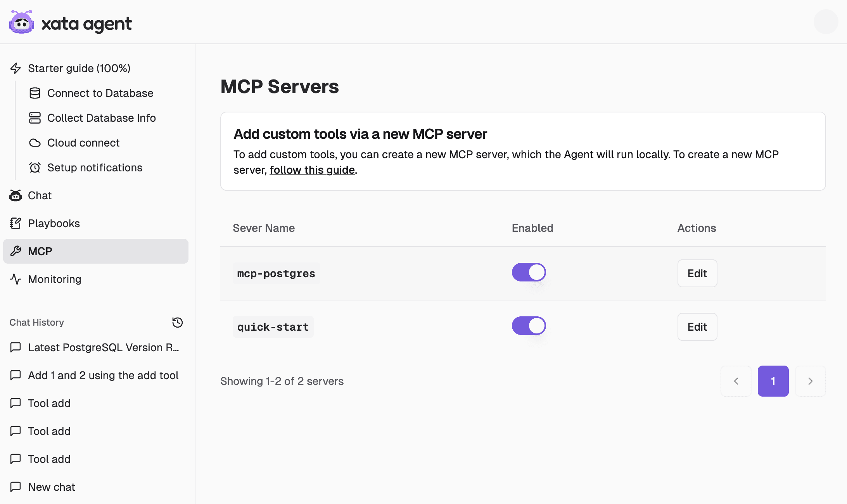Viewport: 847px width, 504px height.
Task: Switch to the Chat section
Action: (39, 195)
